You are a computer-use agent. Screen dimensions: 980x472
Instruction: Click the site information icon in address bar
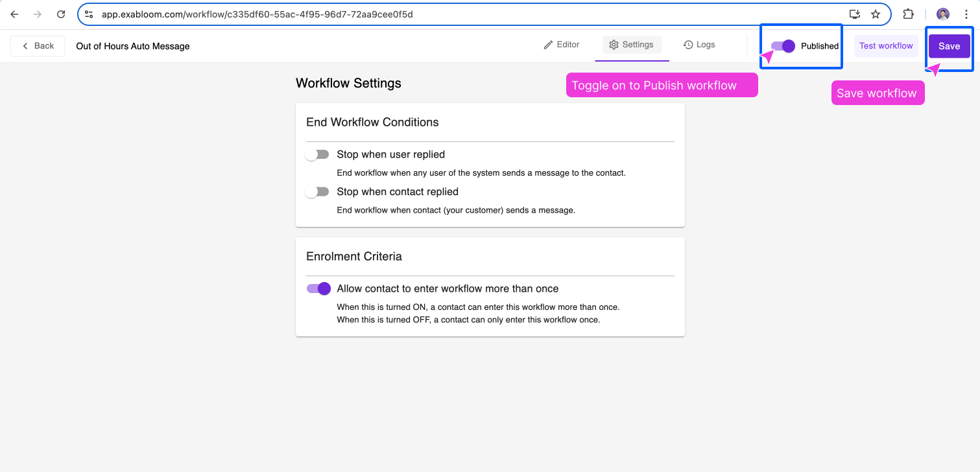click(90, 14)
